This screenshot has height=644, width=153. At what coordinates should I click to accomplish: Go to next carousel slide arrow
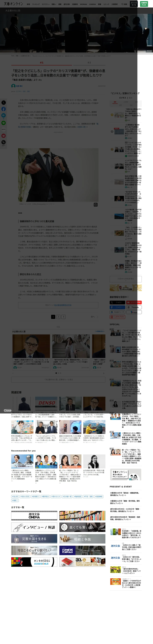(x=104, y=373)
